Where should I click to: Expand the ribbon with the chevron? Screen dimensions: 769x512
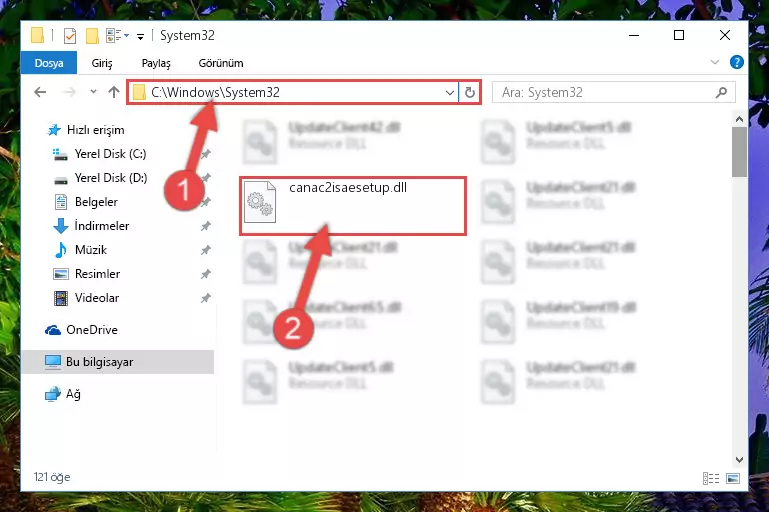coord(715,62)
